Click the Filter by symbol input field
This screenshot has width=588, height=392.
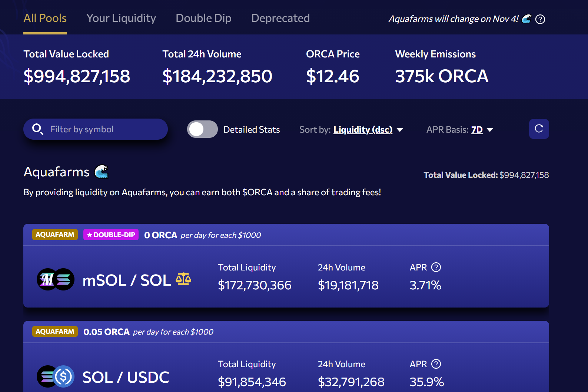(x=106, y=129)
